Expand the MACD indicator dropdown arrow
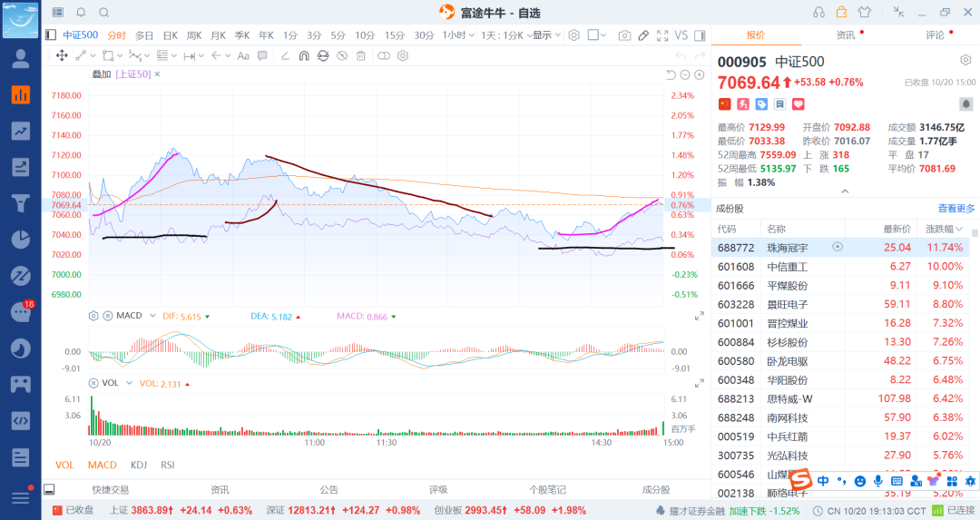This screenshot has width=980, height=520. 152,316
